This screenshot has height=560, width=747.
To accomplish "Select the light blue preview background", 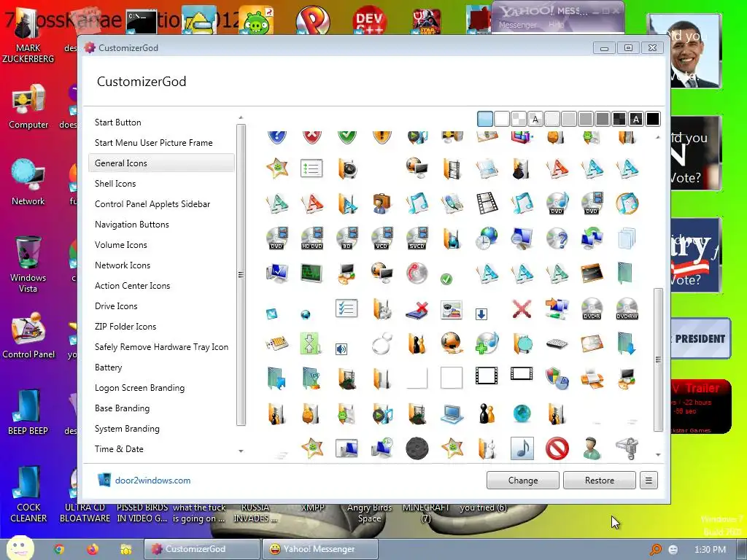I will click(485, 119).
